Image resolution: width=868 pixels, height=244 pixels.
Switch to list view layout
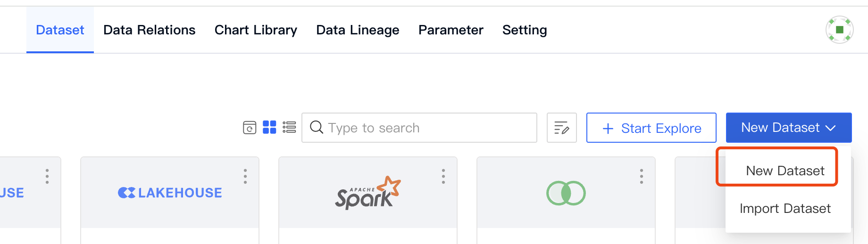[289, 127]
